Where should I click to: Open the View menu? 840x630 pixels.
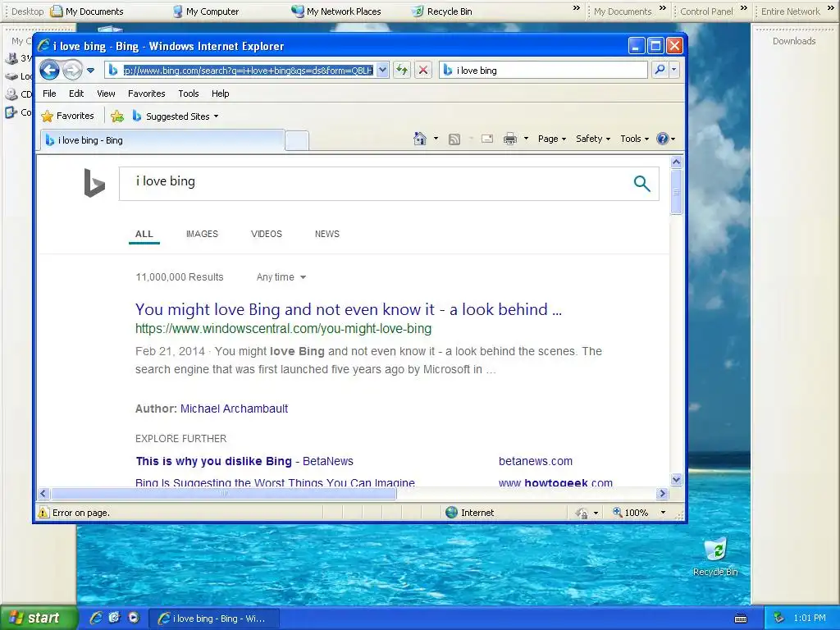tap(106, 94)
